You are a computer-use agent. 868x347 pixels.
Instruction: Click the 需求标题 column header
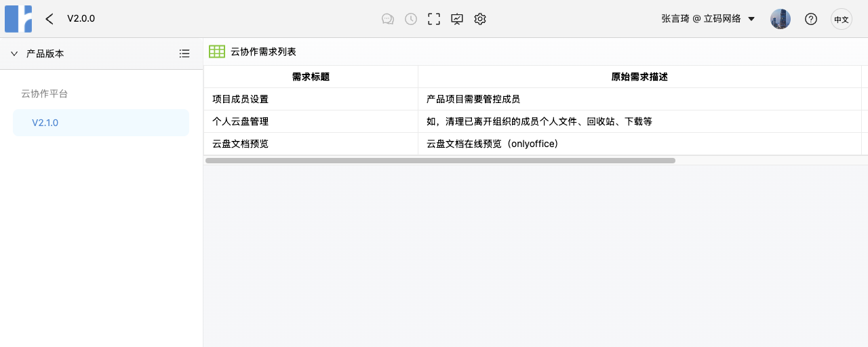pos(311,77)
